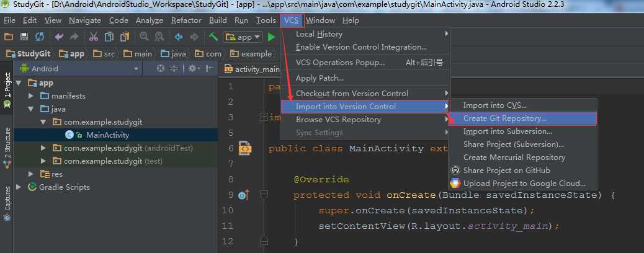Open the View menu
This screenshot has width=644, height=253.
point(53,20)
